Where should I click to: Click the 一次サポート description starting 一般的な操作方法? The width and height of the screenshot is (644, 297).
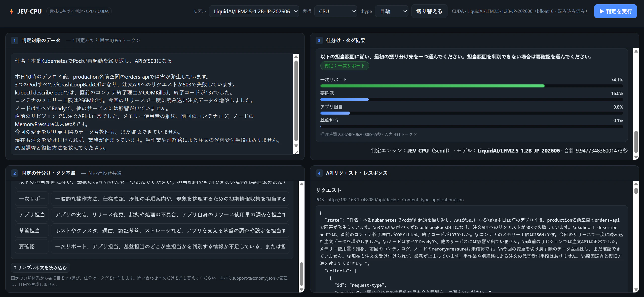click(x=170, y=199)
